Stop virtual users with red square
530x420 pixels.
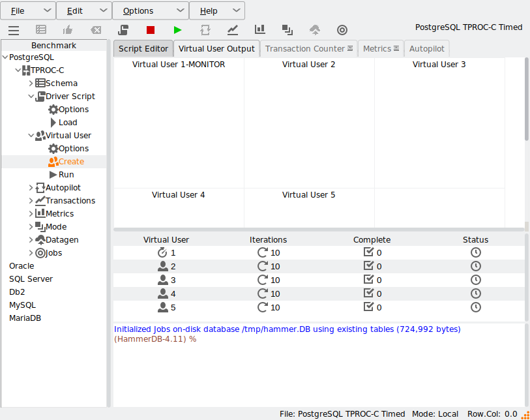(x=151, y=30)
